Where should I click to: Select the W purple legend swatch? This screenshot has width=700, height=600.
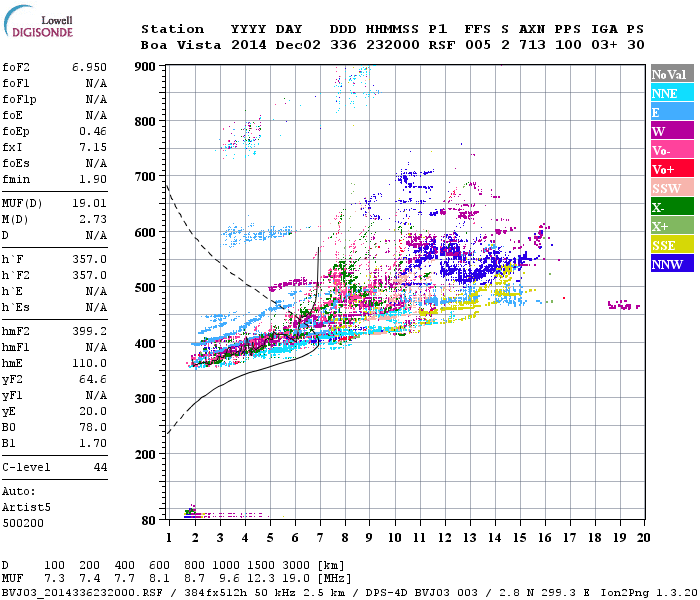coord(672,131)
